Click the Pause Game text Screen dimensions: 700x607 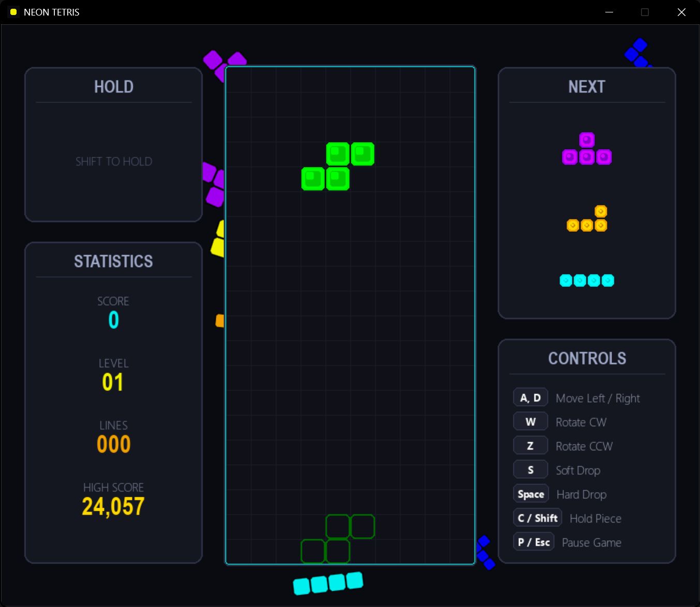[591, 542]
